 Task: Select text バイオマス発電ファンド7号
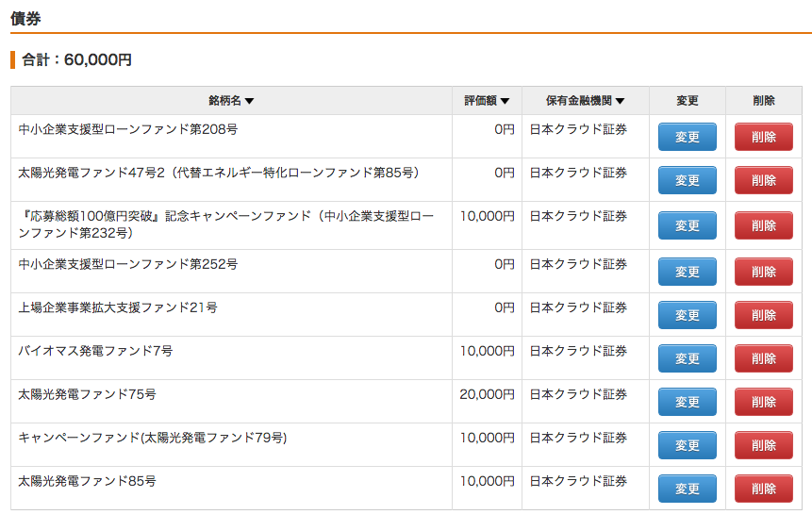pyautogui.click(x=95, y=351)
